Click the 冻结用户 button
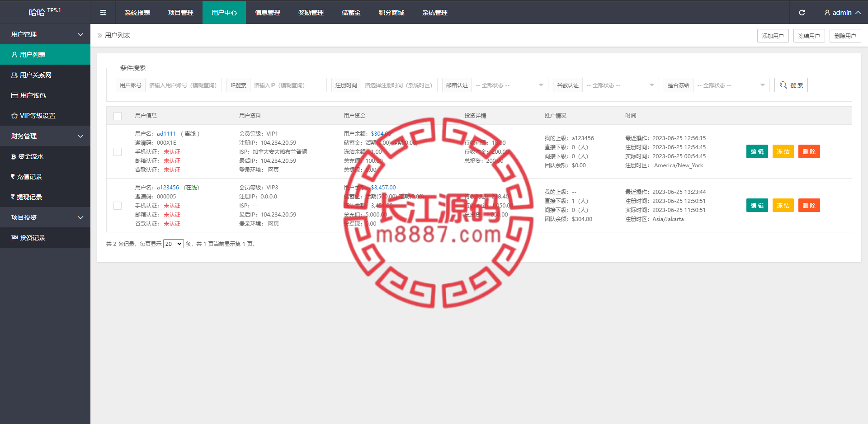The width and height of the screenshot is (868, 424). point(809,36)
